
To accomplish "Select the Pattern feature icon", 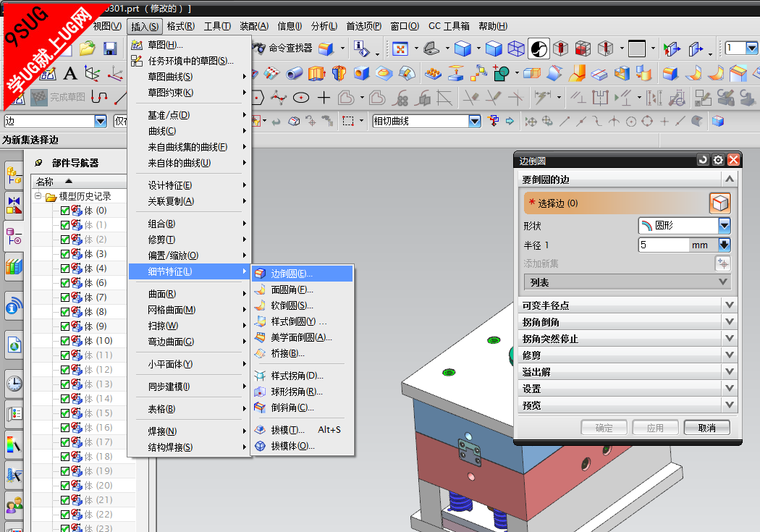I will click(x=433, y=74).
